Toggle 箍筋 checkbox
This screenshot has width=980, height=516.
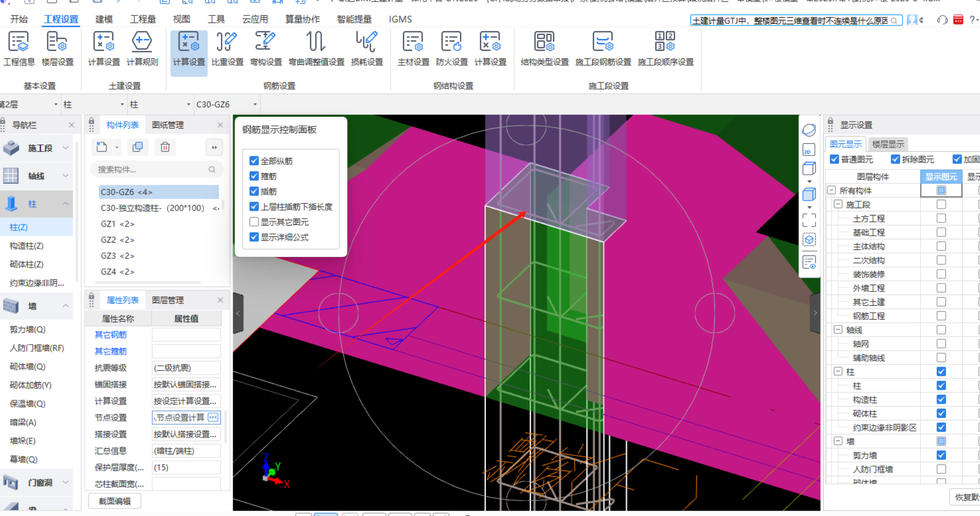pyautogui.click(x=254, y=176)
